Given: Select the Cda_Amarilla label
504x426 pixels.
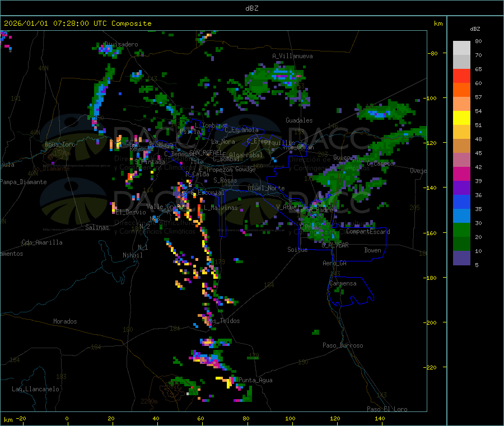Looking at the screenshot, I should pyautogui.click(x=42, y=242).
